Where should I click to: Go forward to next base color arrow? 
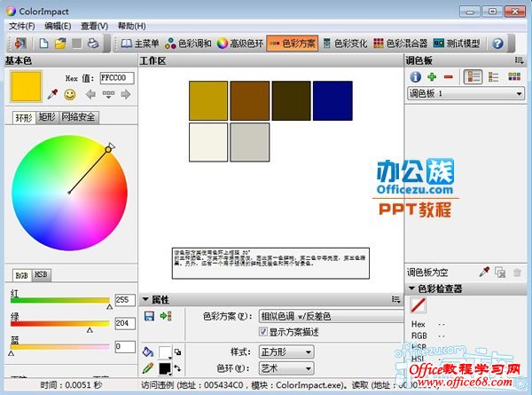pos(126,94)
